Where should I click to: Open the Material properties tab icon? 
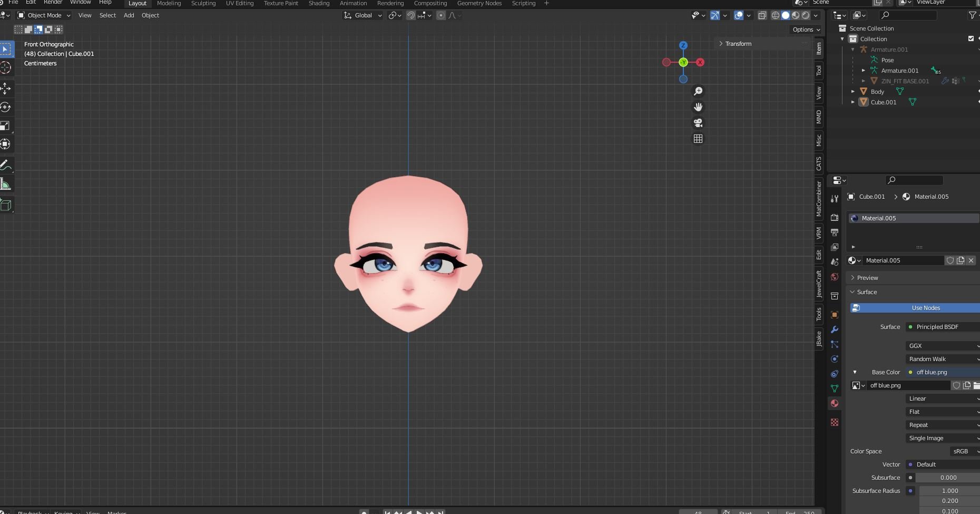coord(835,403)
